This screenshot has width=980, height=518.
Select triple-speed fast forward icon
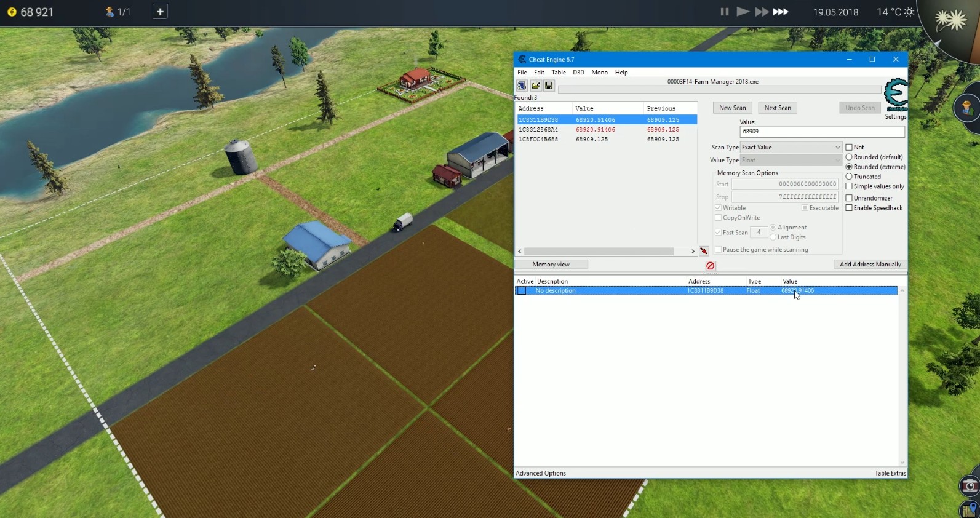coord(781,12)
